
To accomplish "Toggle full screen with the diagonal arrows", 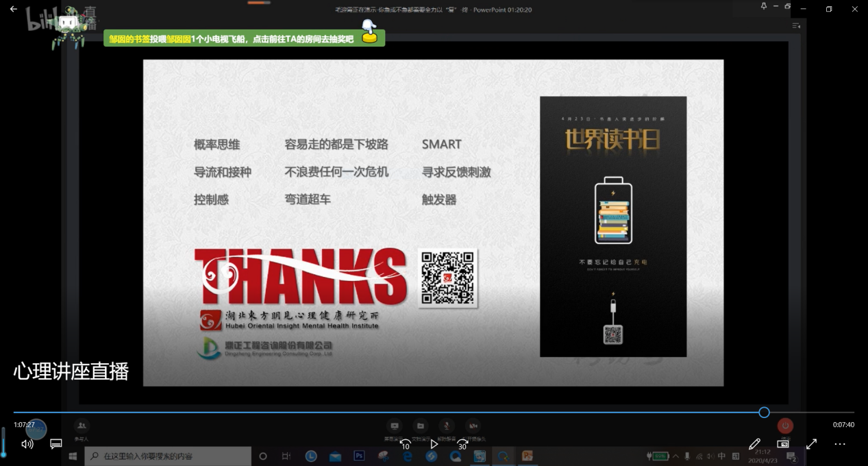I will 811,444.
